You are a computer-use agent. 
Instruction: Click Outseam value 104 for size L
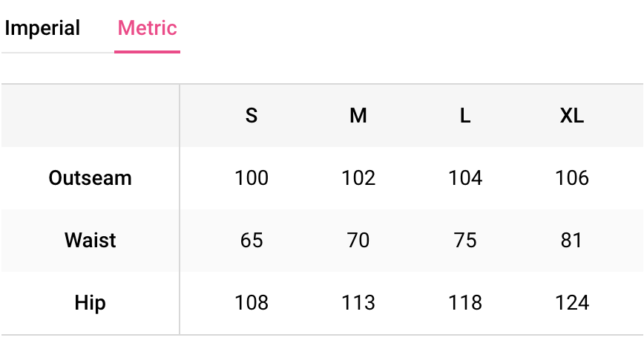pos(465,178)
